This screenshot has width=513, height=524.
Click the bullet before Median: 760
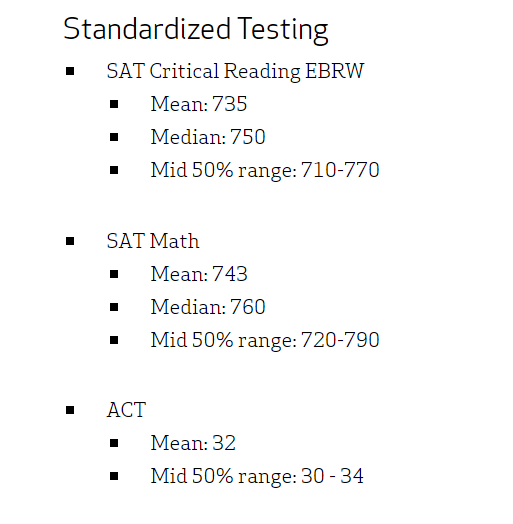(x=114, y=307)
